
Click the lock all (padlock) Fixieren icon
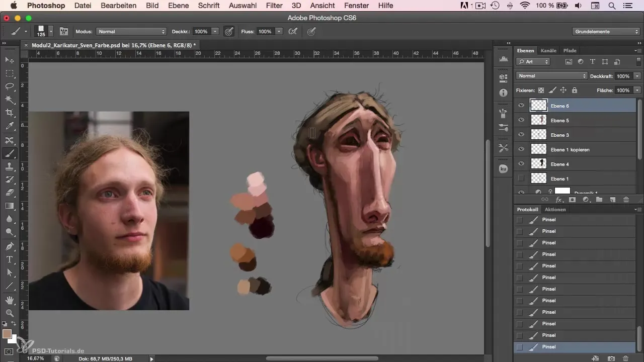(575, 90)
